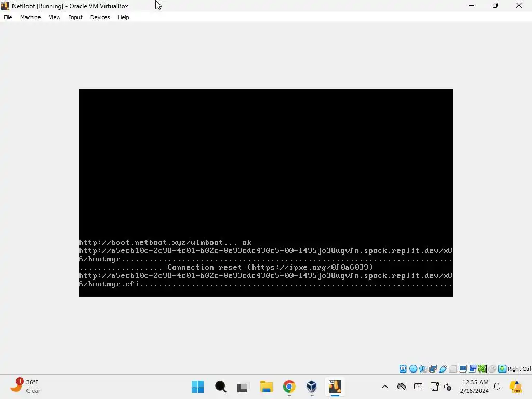532x399 pixels.
Task: Open the Windows Start menu
Action: (197, 387)
